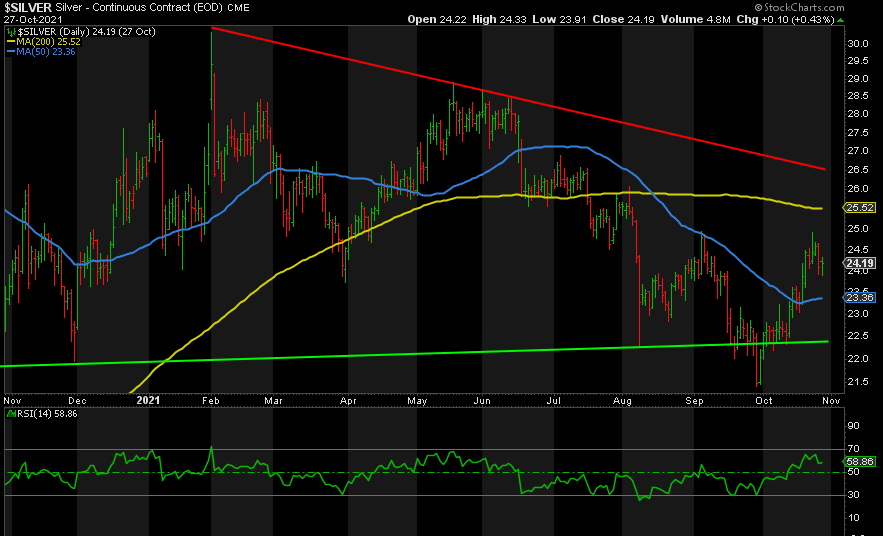The height and width of the screenshot is (536, 883).
Task: Click the candlestick icon beside $SILVER (Daily) legend
Action: [x=8, y=32]
